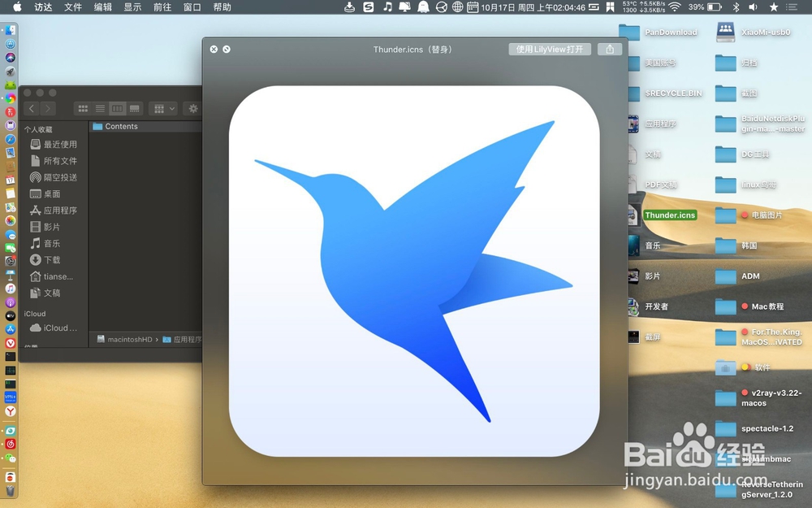Viewport: 812px width, 508px height.
Task: Click the QQ penguin menu bar icon
Action: pos(423,7)
